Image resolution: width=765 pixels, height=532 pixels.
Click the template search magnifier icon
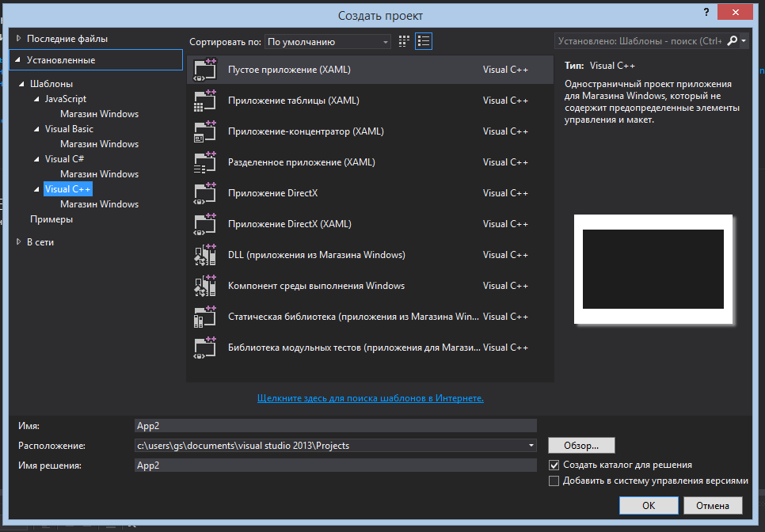(732, 41)
